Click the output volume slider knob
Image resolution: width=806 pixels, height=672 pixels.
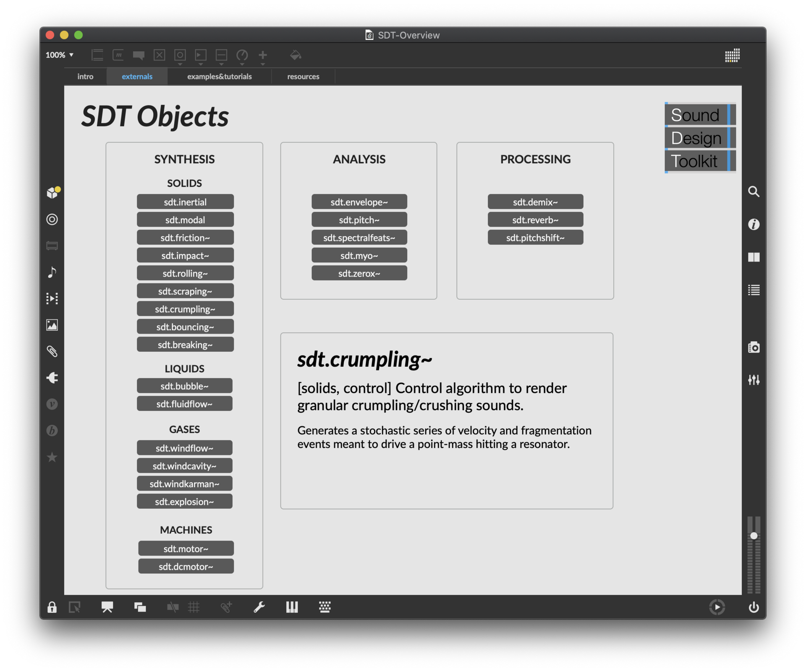coord(754,536)
